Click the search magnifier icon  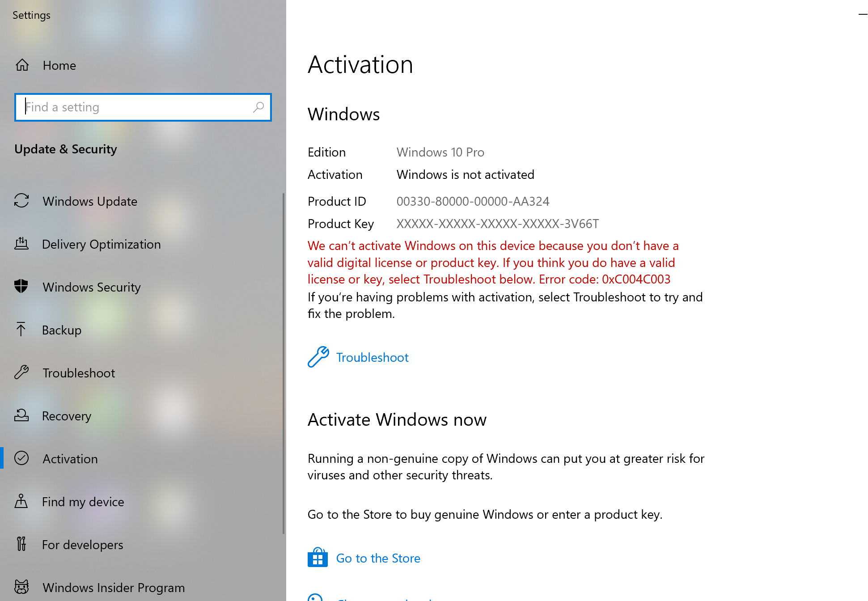click(x=258, y=107)
